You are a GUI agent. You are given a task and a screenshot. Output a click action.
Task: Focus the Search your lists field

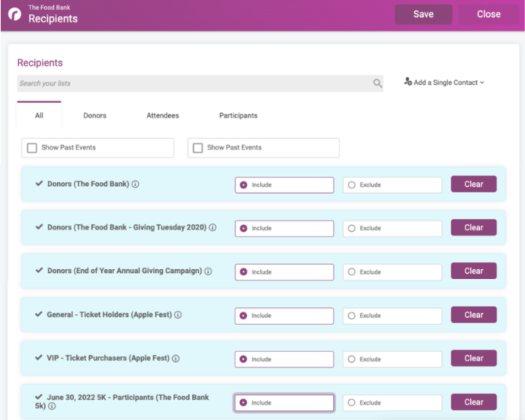click(200, 83)
